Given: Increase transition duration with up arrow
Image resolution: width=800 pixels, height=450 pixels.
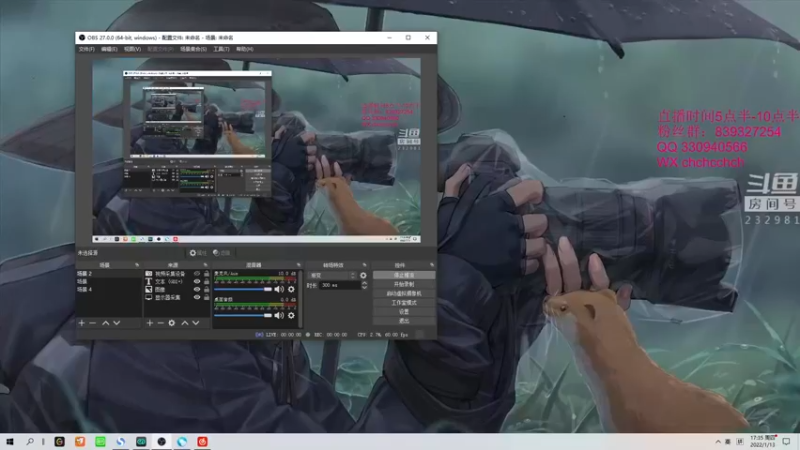Looking at the screenshot, I should click(x=364, y=283).
